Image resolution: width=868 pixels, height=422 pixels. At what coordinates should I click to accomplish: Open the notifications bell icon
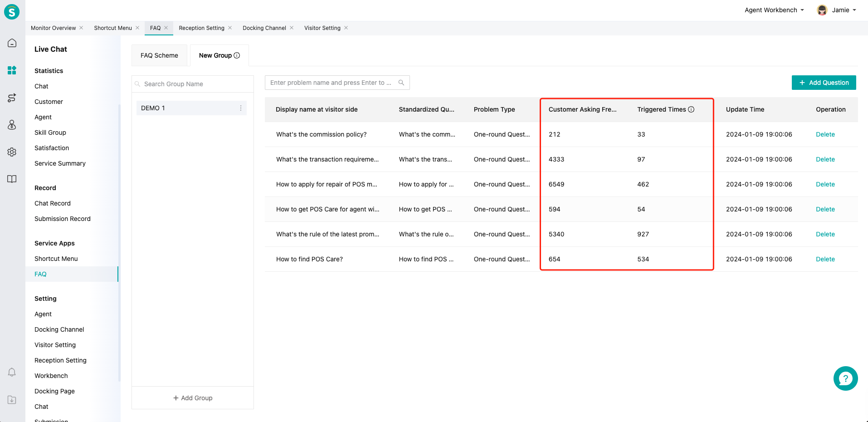point(12,372)
